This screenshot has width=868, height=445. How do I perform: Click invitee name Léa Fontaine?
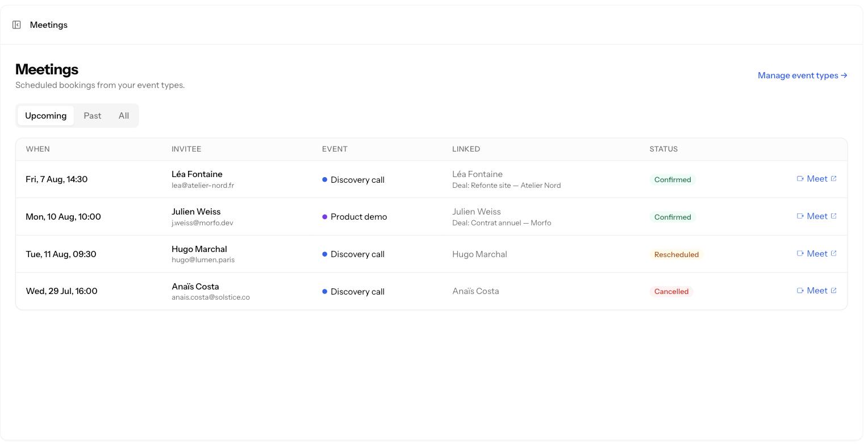pos(197,174)
